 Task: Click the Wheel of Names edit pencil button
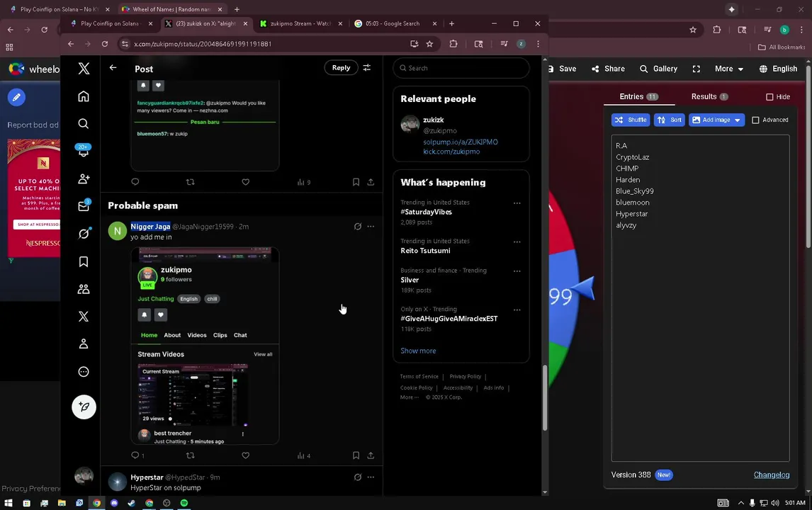click(x=16, y=97)
